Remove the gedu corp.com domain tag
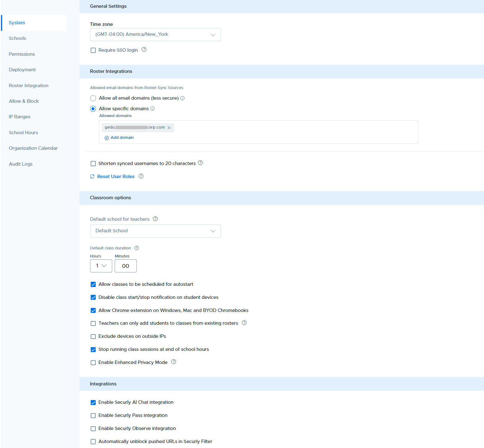Image resolution: width=484 pixels, height=448 pixels. 169,128
